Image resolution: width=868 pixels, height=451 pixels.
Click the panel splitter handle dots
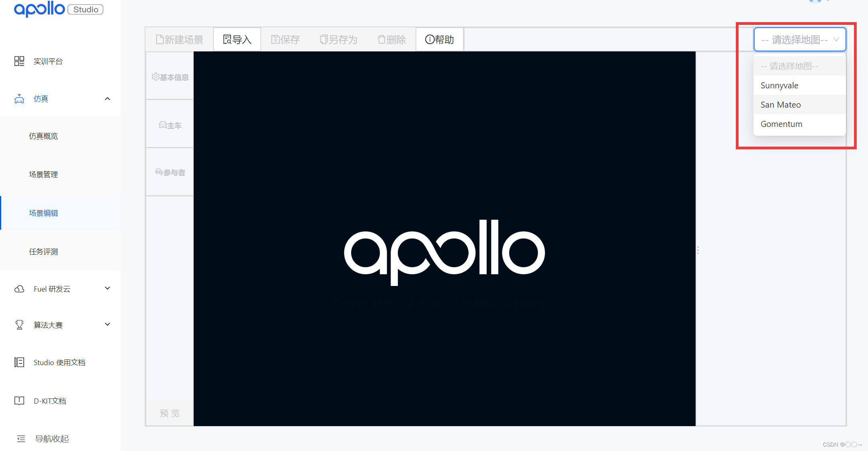[698, 250]
